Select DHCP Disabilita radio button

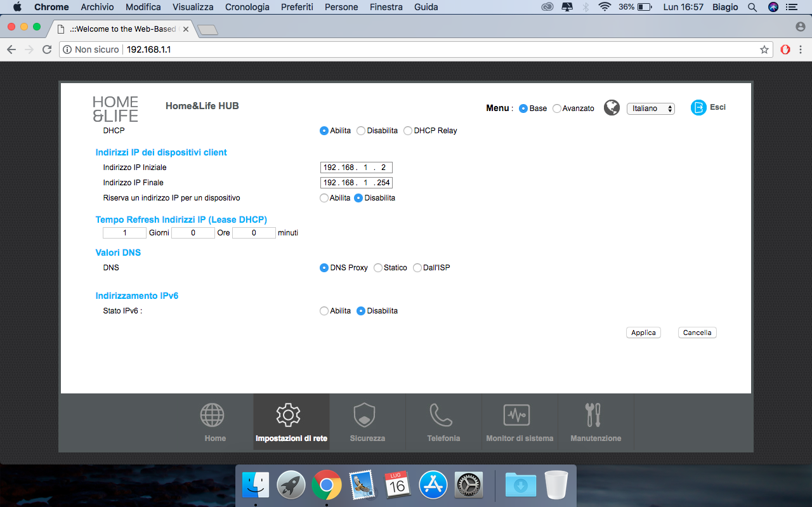(x=361, y=131)
